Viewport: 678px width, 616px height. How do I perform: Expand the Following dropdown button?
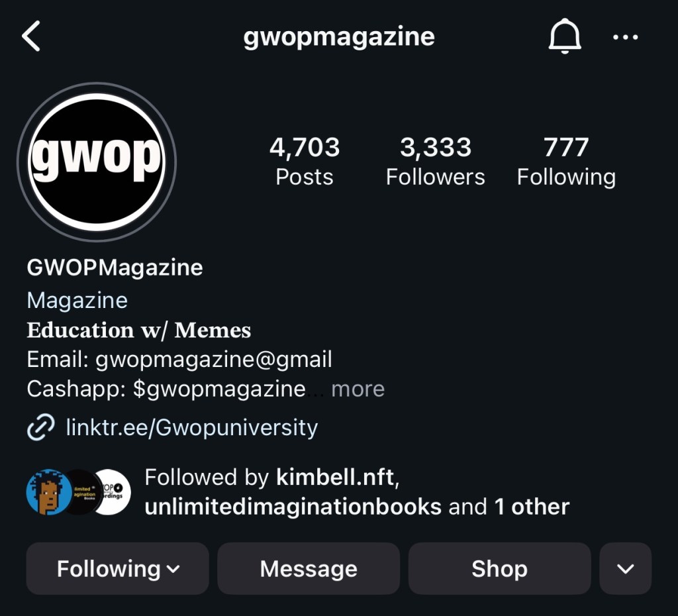click(118, 568)
